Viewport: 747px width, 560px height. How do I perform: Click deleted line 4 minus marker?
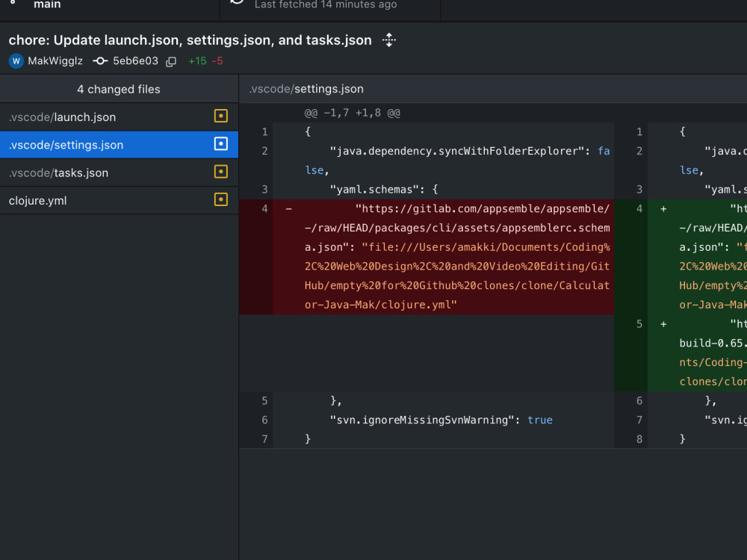(288, 208)
